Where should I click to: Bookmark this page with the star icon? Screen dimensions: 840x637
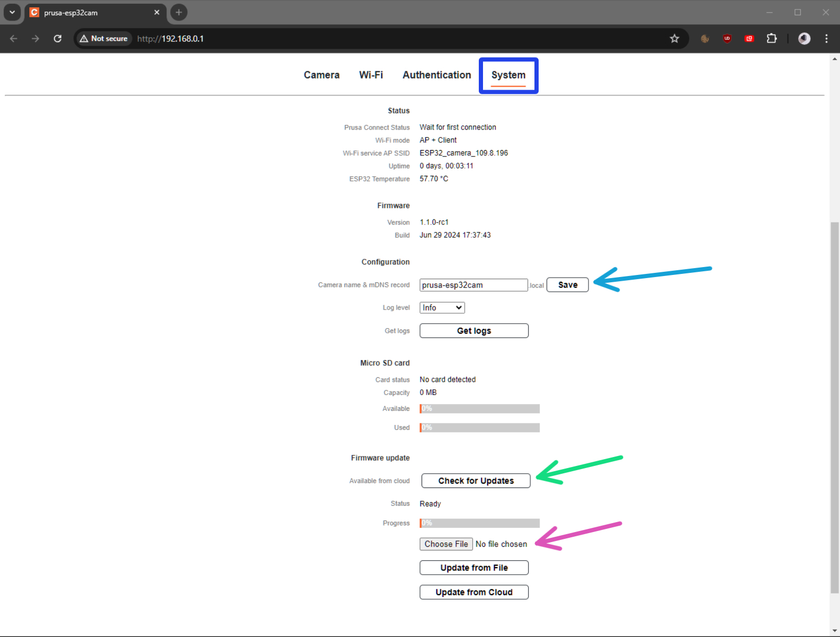675,38
